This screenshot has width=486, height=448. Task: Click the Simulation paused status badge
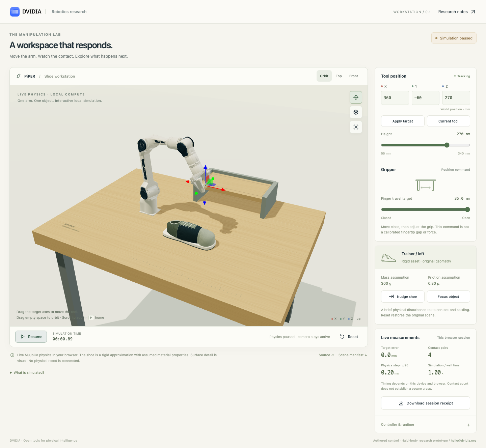[x=454, y=38]
